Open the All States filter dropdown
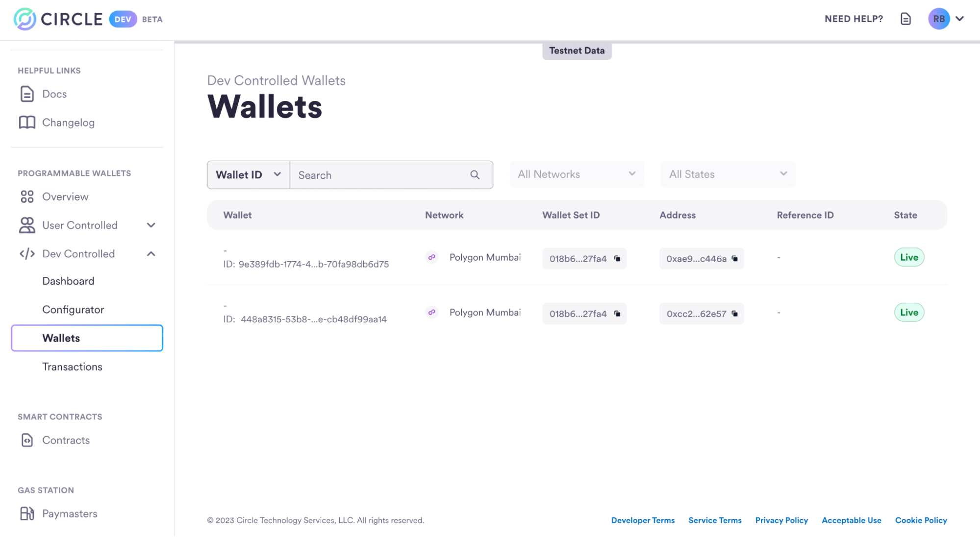 pyautogui.click(x=728, y=174)
